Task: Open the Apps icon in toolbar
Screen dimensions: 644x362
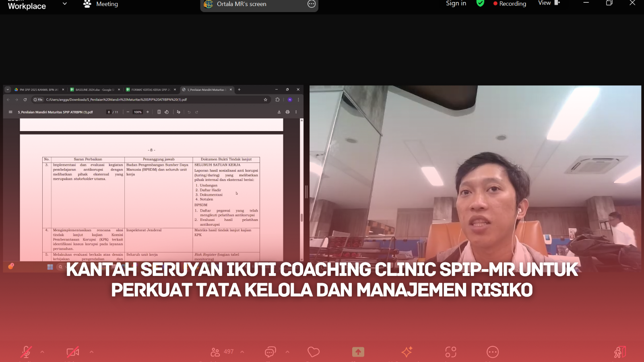Action: (450, 352)
